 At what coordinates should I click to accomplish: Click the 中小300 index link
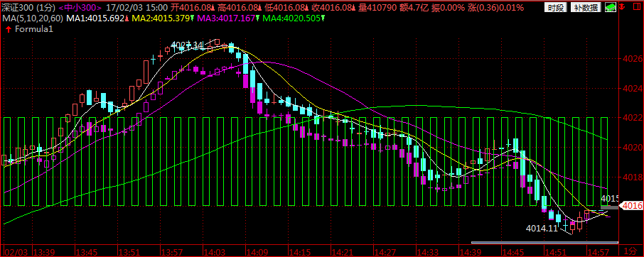(80, 7)
